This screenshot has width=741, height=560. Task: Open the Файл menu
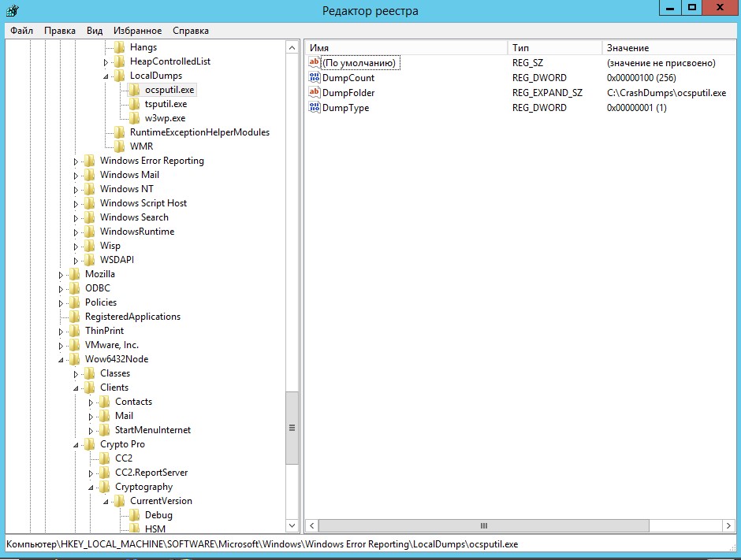coord(22,31)
